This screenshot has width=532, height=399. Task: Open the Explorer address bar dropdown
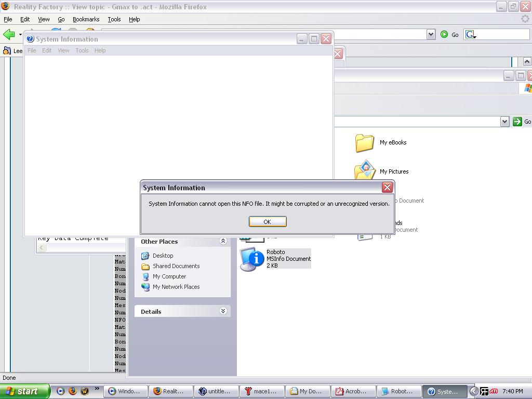coord(504,121)
